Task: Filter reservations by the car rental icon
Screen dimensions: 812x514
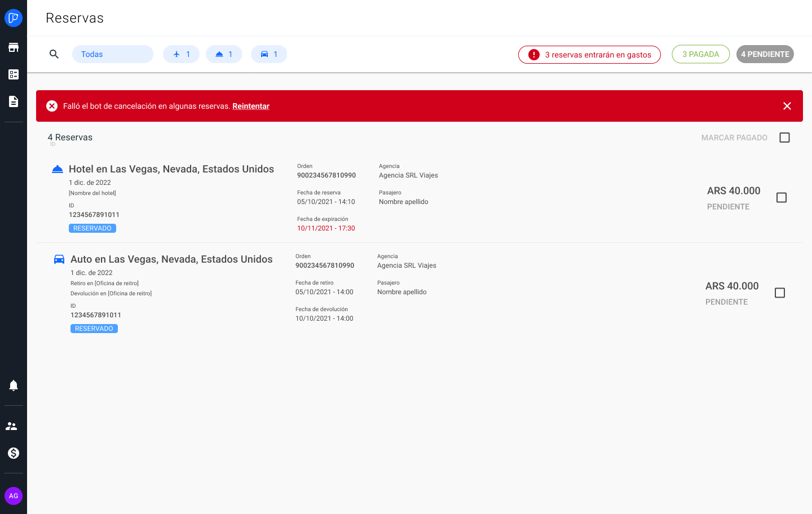Action: tap(269, 54)
